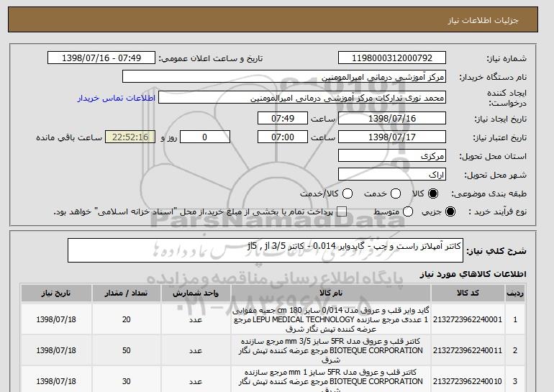Click the واحد شمارش column header
554x392 pixels.
(196, 293)
